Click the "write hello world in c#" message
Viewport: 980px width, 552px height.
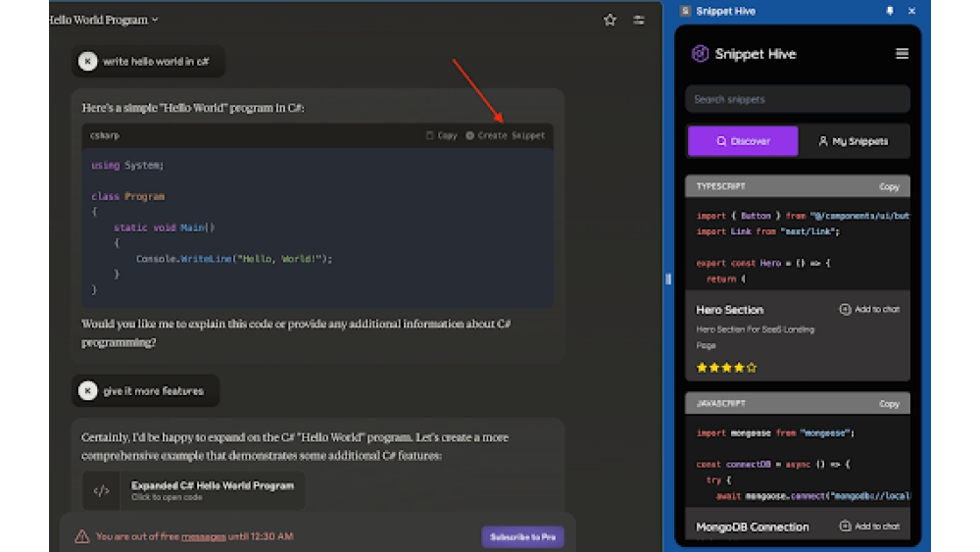click(x=156, y=61)
